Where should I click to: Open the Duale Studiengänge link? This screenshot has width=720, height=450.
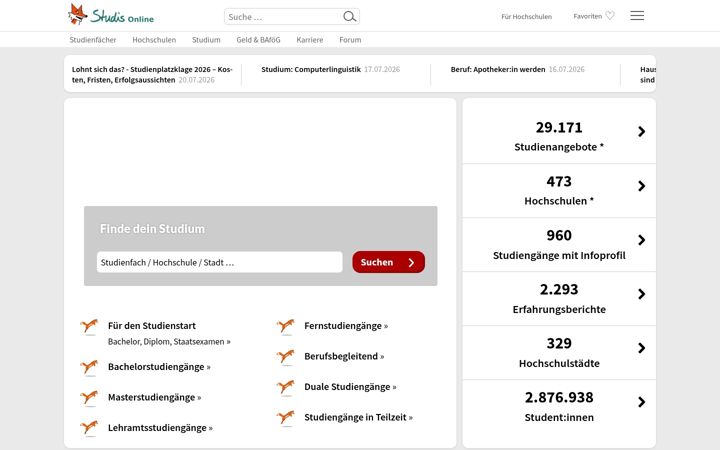pos(350,387)
